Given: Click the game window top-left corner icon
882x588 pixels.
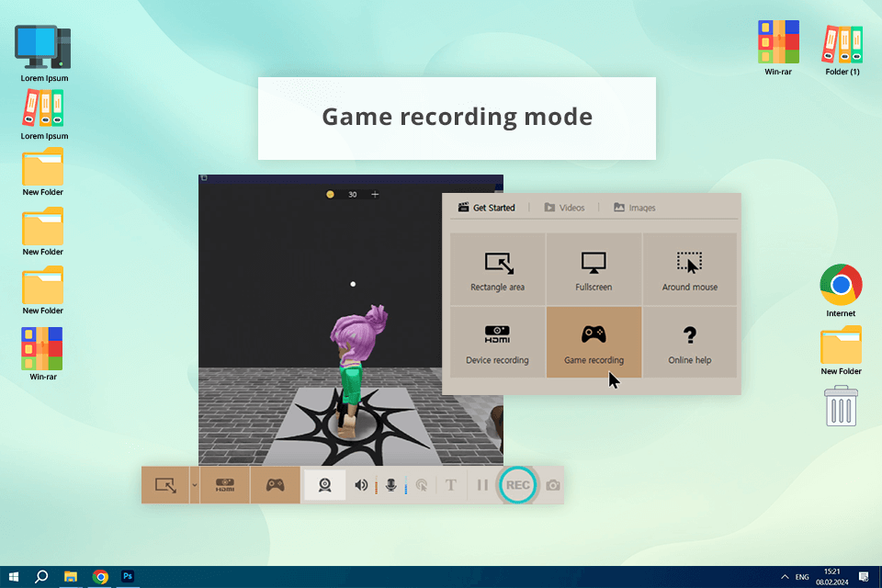Looking at the screenshot, I should (x=204, y=178).
